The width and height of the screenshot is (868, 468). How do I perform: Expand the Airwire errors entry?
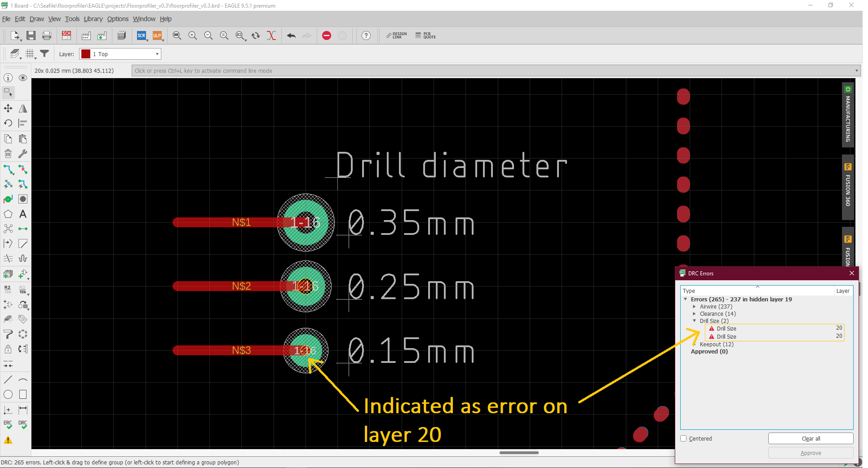(x=695, y=306)
